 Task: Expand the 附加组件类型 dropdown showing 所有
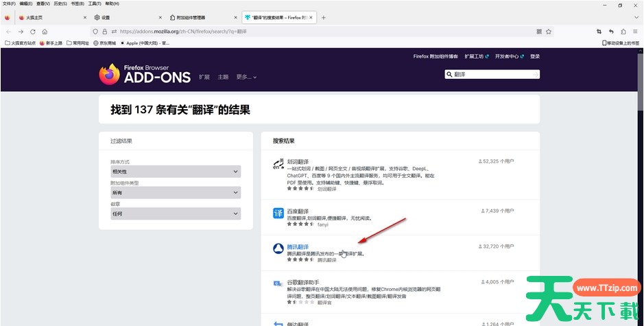click(176, 193)
